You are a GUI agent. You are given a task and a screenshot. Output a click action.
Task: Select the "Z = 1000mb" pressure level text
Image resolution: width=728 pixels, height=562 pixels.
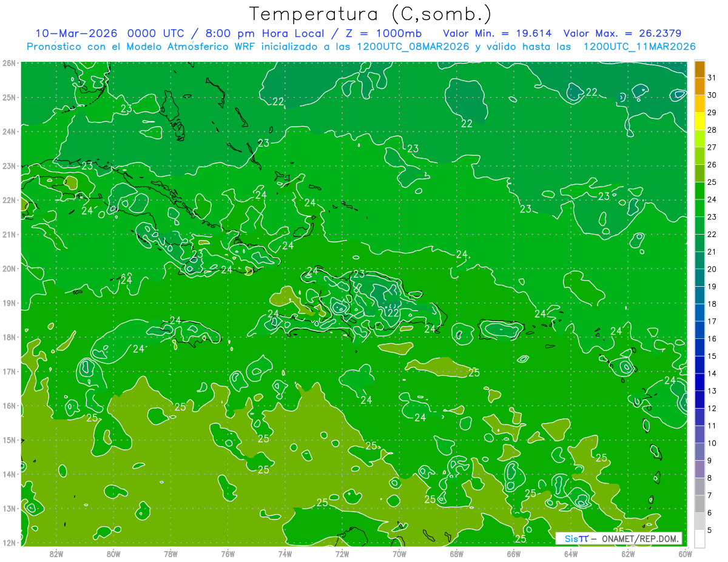[x=383, y=33]
